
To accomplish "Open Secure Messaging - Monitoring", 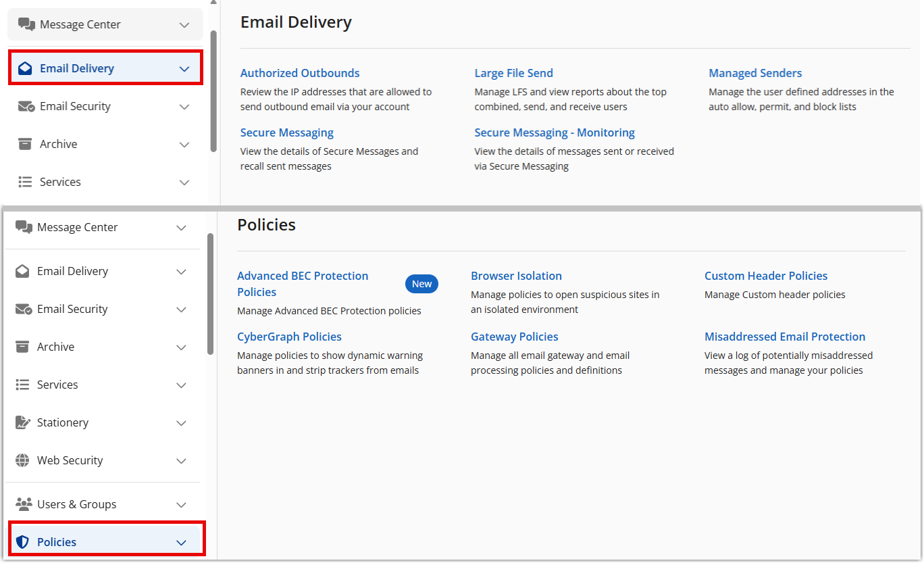I will coord(554,132).
